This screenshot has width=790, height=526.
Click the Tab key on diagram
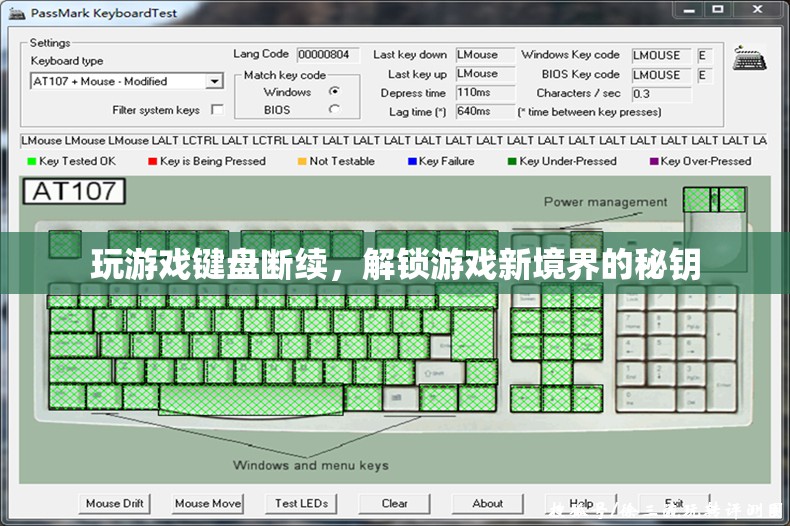pyautogui.click(x=71, y=321)
